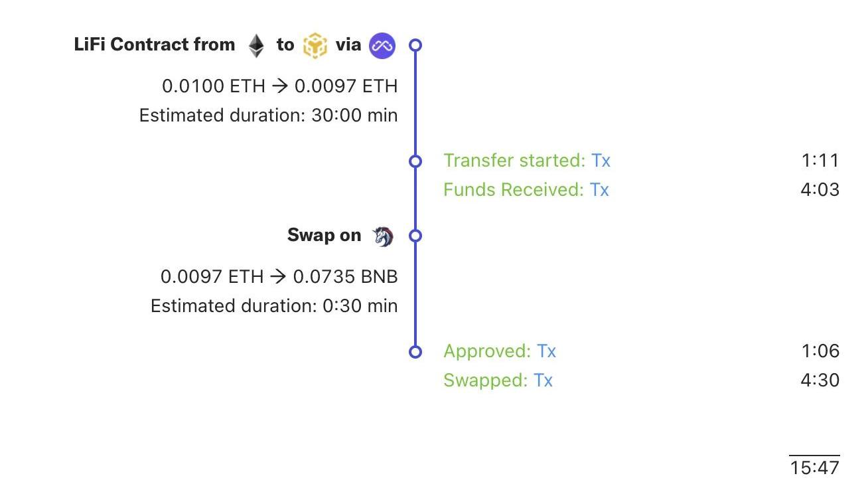
Task: Click the Swapped timestamp 4:30
Action: point(820,380)
